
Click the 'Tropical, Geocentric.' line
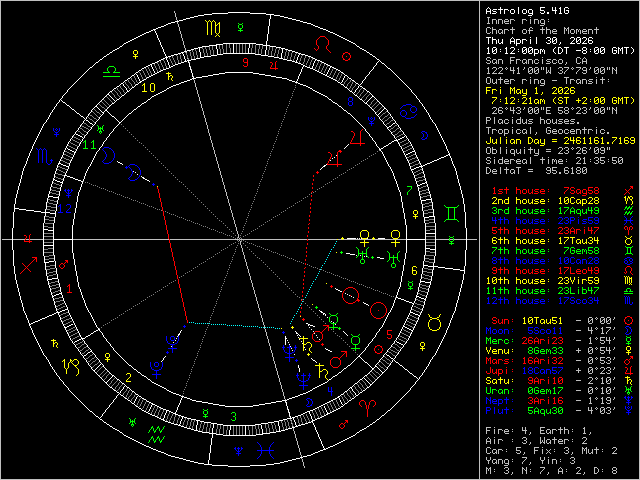click(x=548, y=131)
